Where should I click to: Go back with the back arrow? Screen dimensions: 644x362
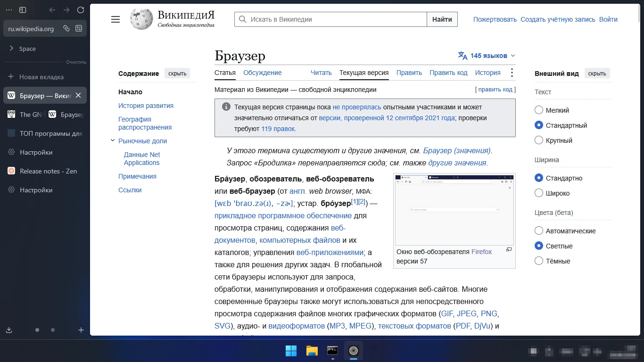pyautogui.click(x=52, y=10)
